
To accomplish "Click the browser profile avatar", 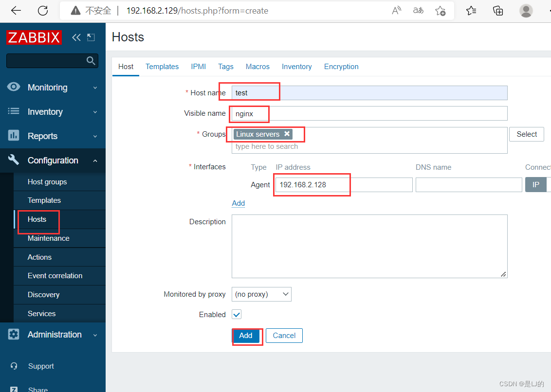I will 526,11.
